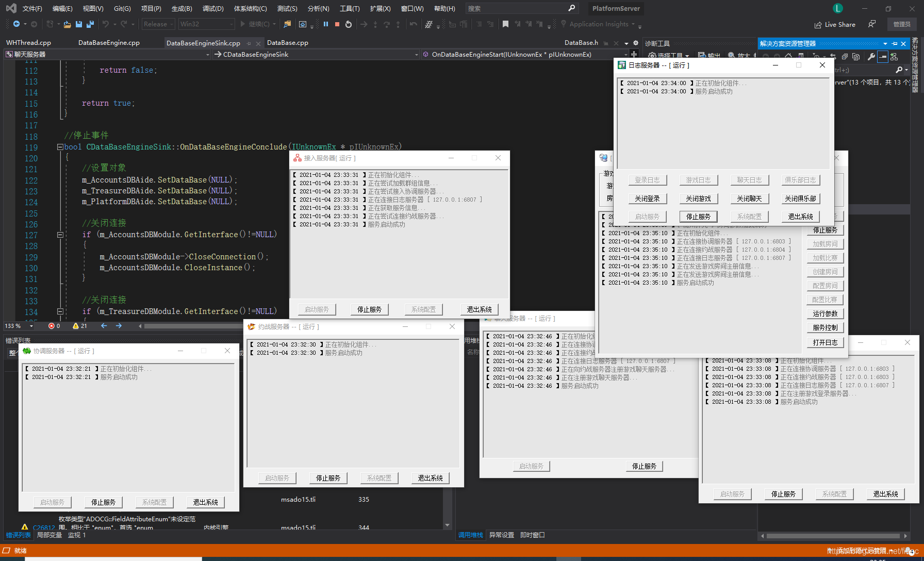Screen dimensions: 924x561
Task: Click the 管理员 badge button
Action: pyautogui.click(x=901, y=24)
